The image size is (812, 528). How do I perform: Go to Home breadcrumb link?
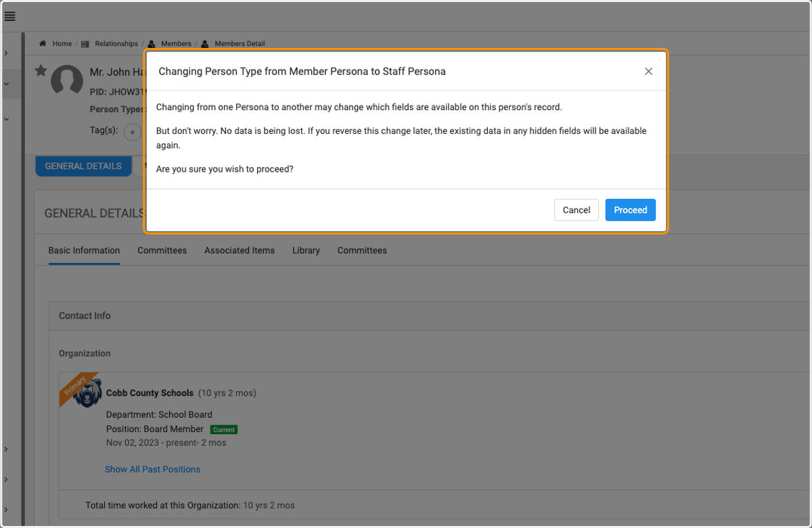pyautogui.click(x=62, y=44)
